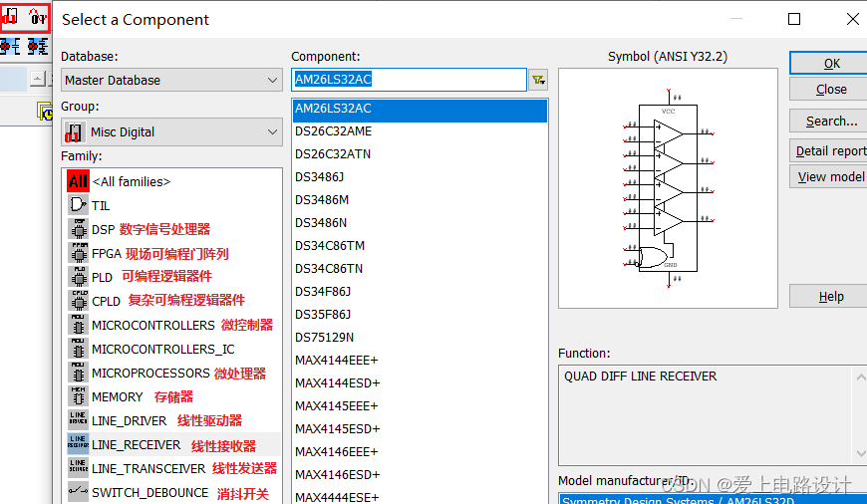Select the MEMORY family icon
Screen dimensions: 867x504
click(78, 396)
